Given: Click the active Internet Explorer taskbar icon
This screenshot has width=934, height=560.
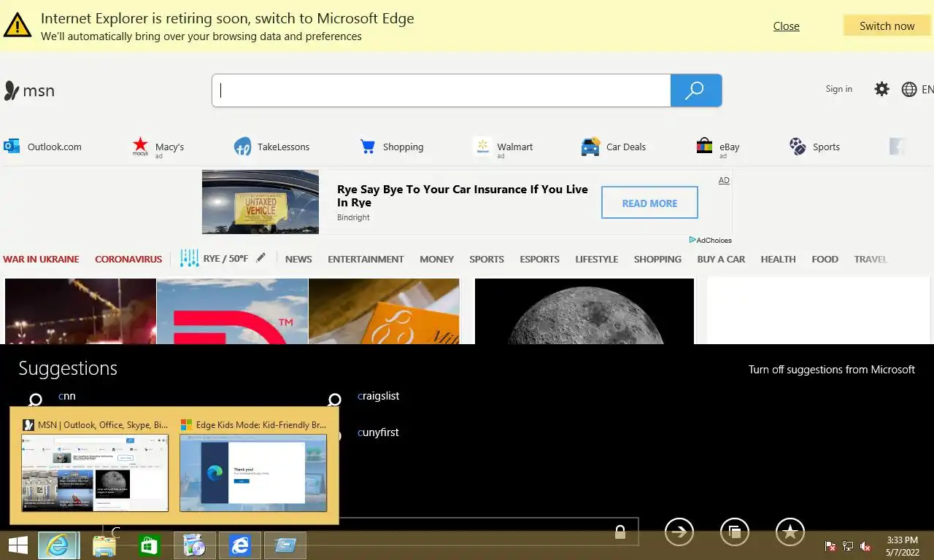Looking at the screenshot, I should (x=58, y=545).
